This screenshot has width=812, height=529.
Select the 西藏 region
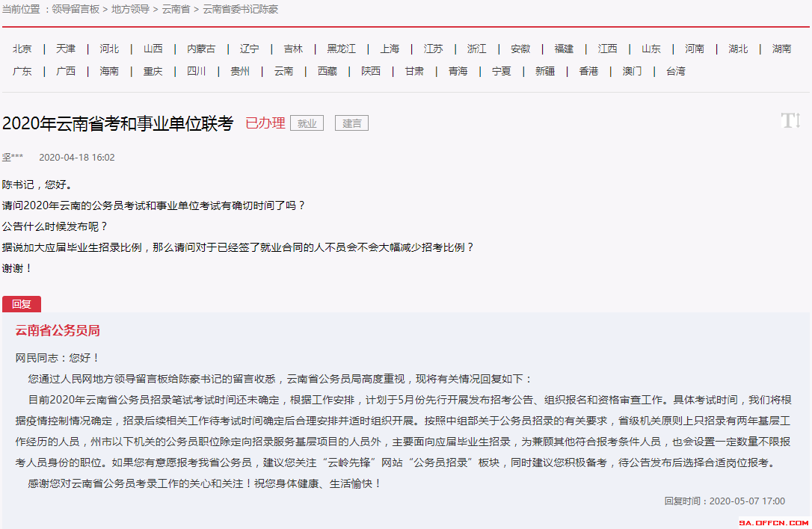click(x=327, y=71)
